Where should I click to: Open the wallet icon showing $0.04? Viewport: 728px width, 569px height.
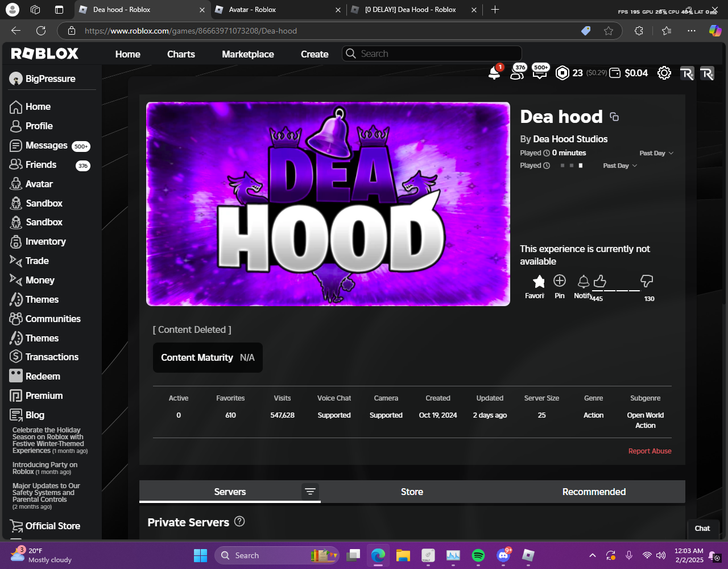615,73
